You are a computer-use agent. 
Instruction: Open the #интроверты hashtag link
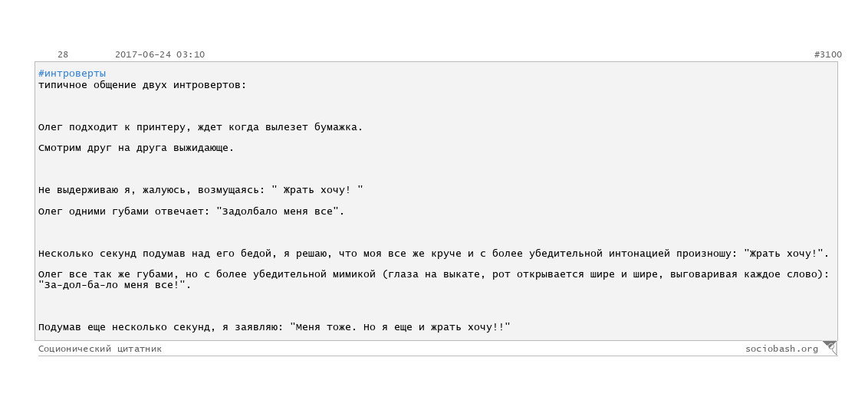coord(72,74)
